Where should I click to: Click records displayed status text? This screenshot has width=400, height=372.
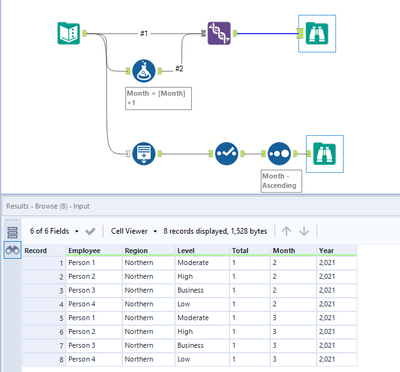point(215,231)
